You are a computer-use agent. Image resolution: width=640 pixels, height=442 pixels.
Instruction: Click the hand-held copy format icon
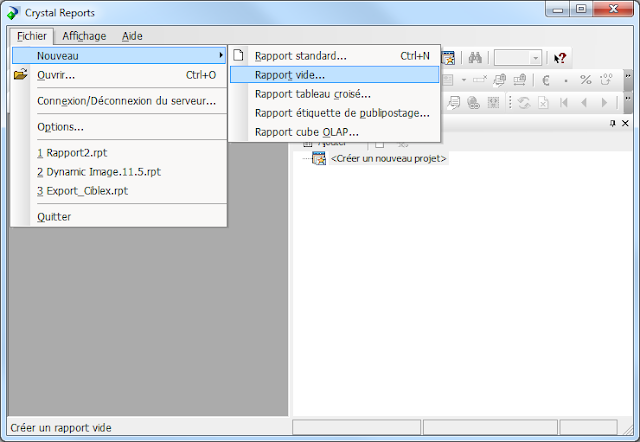pos(499,80)
